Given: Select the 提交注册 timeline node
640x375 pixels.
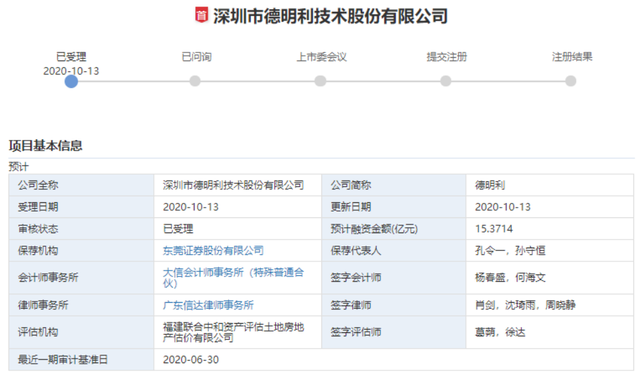Looking at the screenshot, I should pos(446,81).
